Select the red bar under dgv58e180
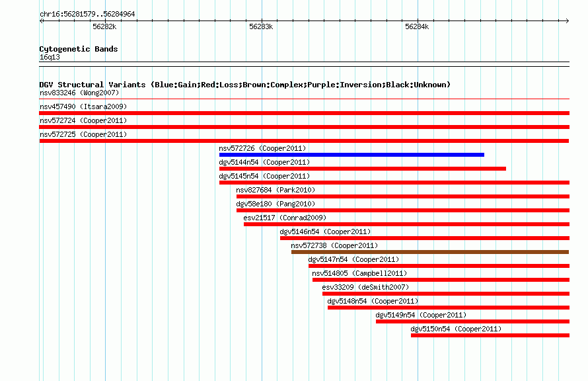The height and width of the screenshot is (381, 588). coord(403,210)
